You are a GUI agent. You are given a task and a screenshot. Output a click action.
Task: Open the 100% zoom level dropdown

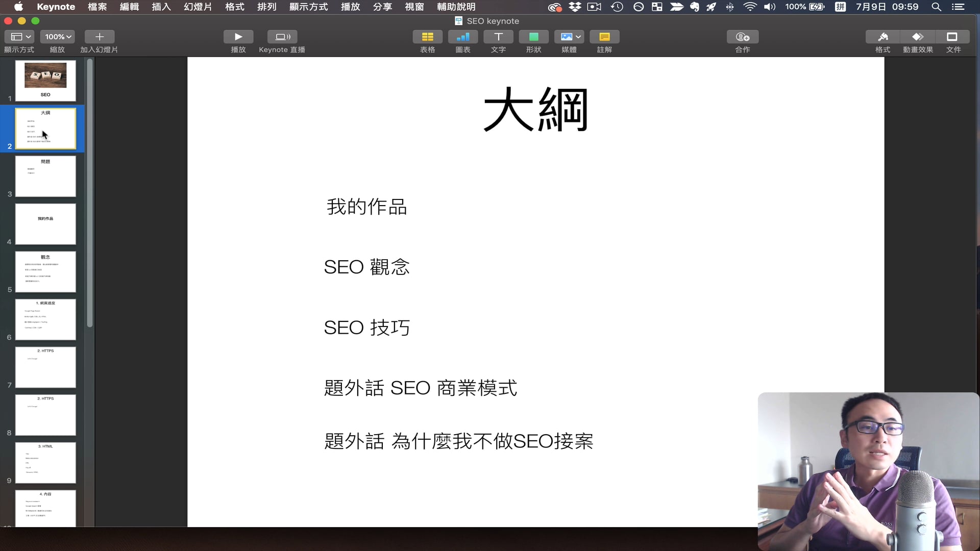[57, 37]
